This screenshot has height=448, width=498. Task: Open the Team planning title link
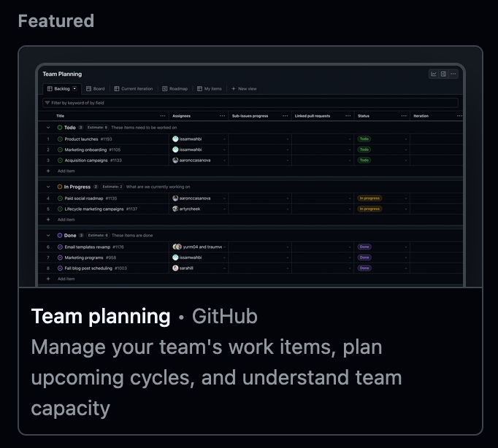click(x=101, y=317)
